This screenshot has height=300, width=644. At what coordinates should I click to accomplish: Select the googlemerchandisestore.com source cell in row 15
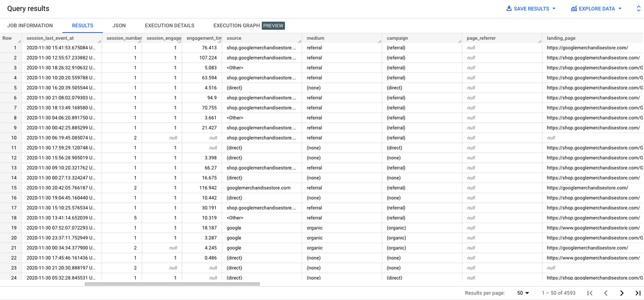pos(259,188)
